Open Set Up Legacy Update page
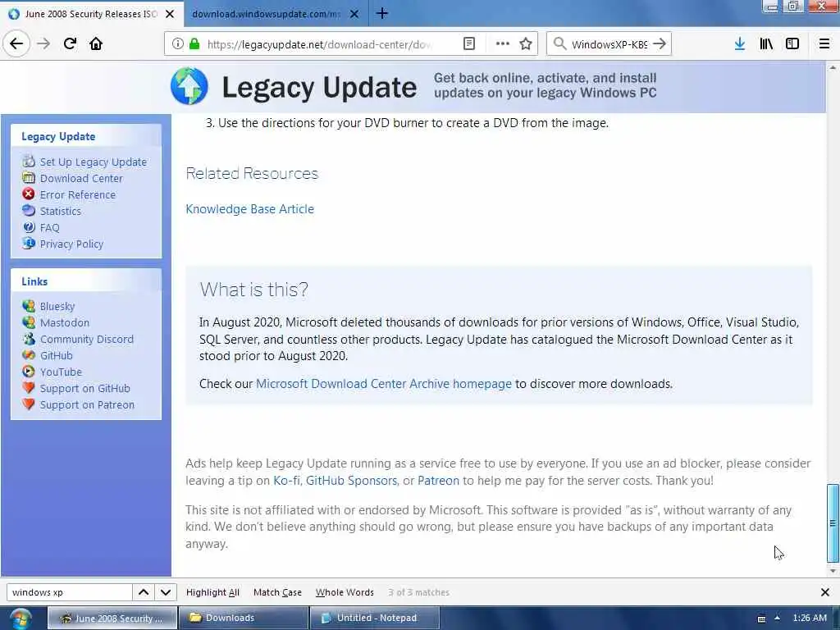This screenshot has height=630, width=840. [94, 162]
